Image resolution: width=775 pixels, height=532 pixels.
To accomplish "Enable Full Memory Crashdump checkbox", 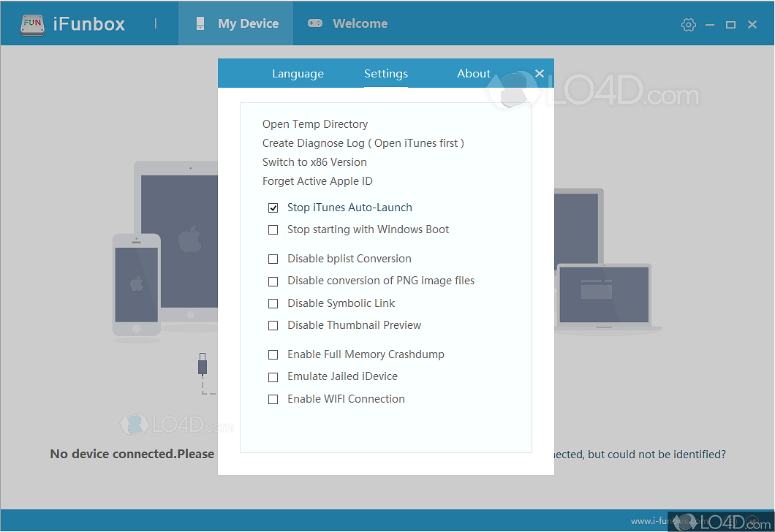I will (x=273, y=354).
